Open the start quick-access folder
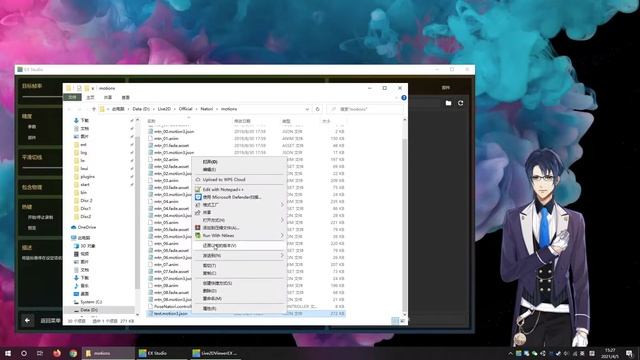 [x=82, y=184]
